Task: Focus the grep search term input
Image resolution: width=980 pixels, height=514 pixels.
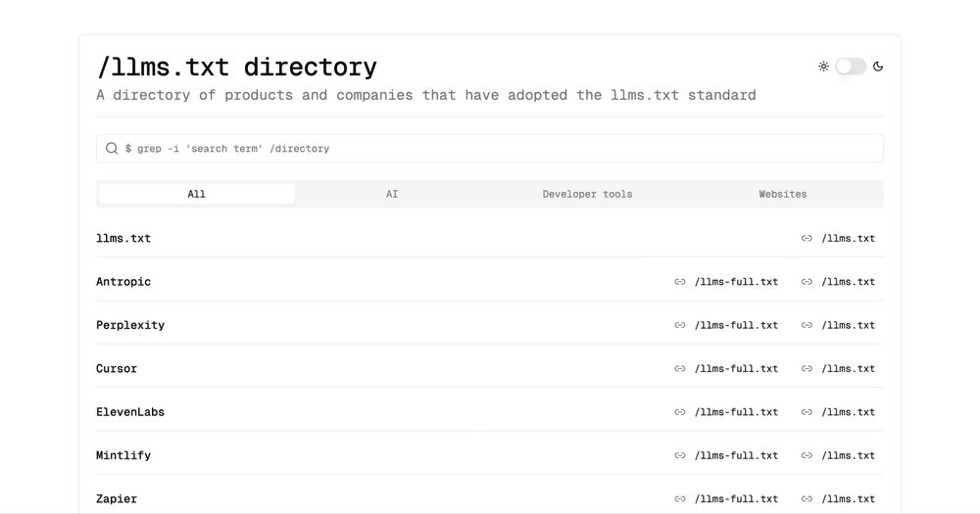Action: (x=490, y=149)
